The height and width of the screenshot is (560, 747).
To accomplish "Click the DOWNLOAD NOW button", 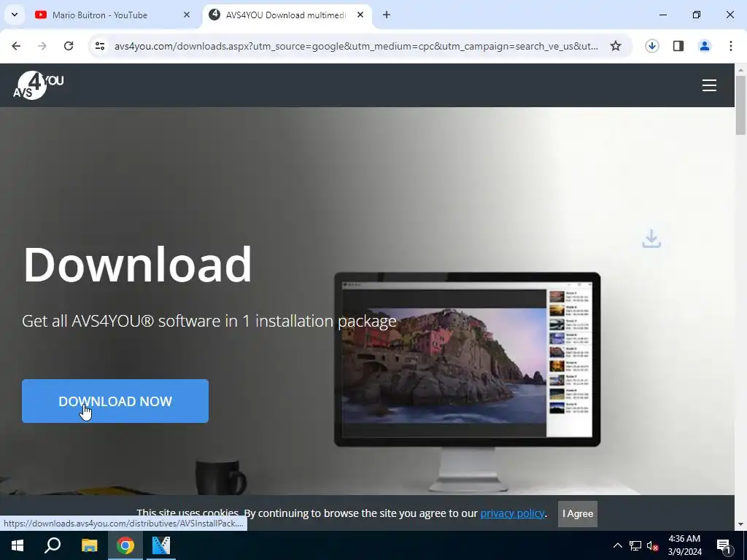I will coord(115,401).
